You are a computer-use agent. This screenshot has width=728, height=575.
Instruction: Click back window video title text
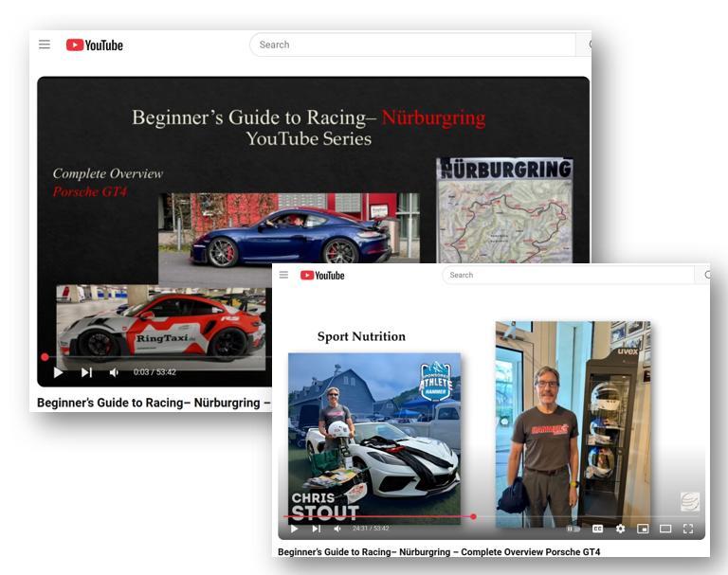tap(154, 403)
